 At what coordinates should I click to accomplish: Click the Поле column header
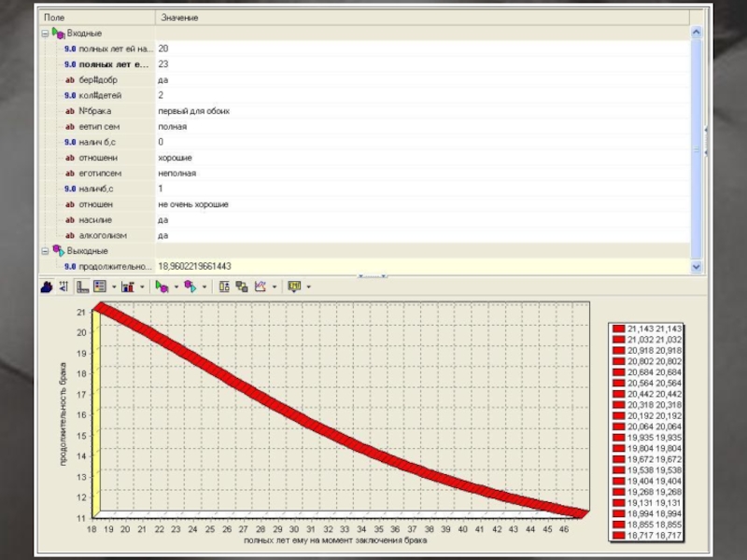54,18
